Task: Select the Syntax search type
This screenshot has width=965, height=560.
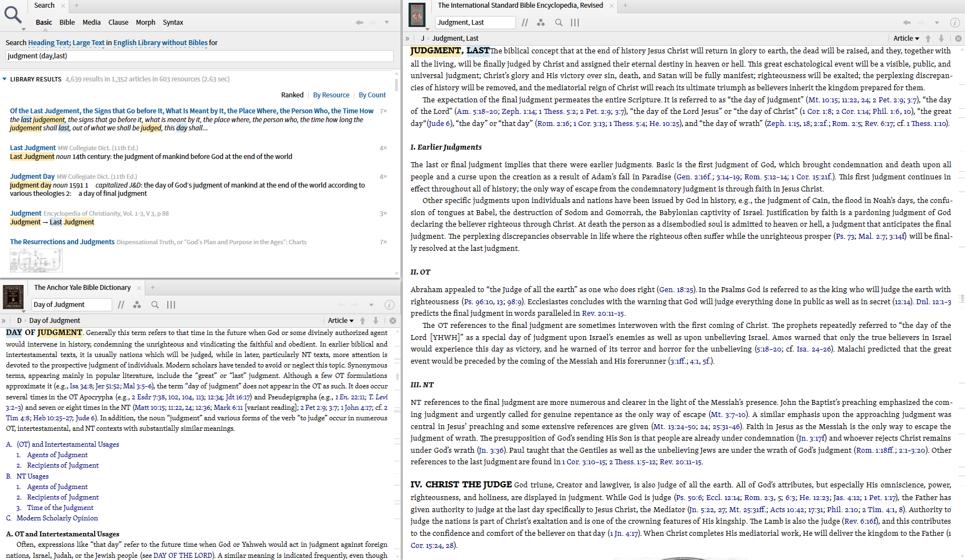Action: tap(173, 23)
